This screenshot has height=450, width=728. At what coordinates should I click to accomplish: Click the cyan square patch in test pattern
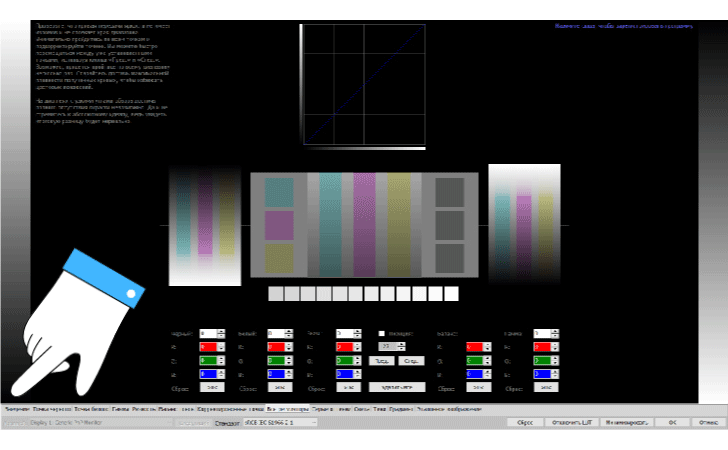279,192
